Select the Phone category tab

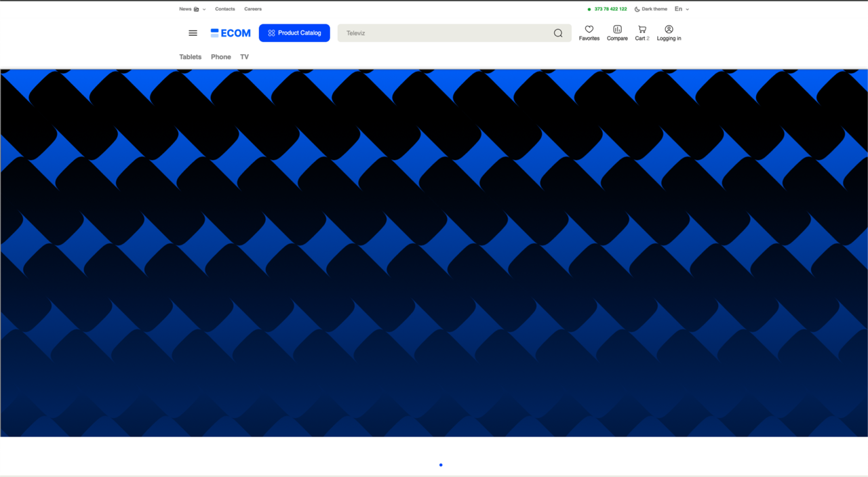[221, 57]
